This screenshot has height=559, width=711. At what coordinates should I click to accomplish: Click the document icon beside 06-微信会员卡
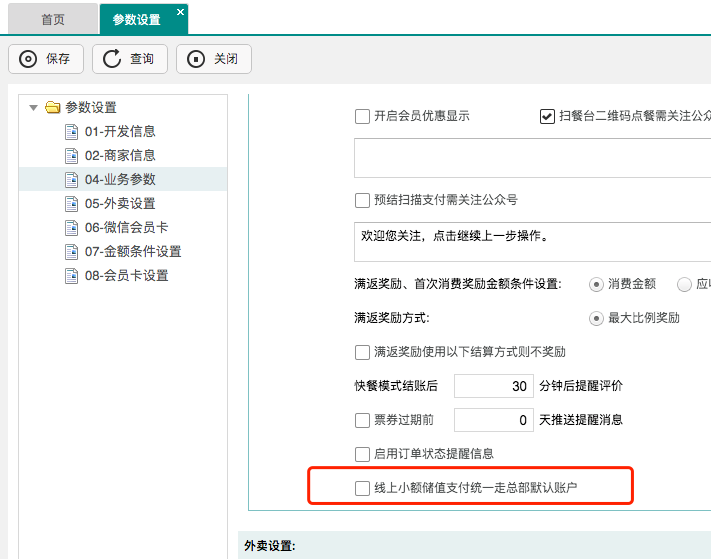pyautogui.click(x=71, y=228)
